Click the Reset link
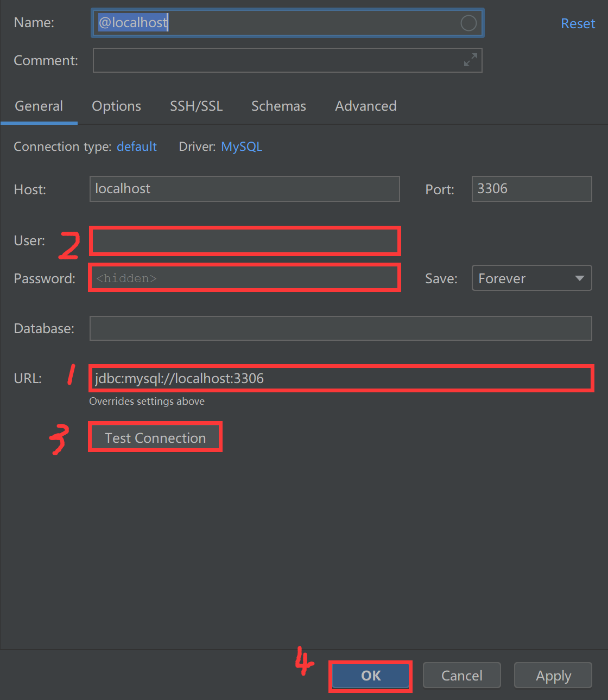 (578, 23)
